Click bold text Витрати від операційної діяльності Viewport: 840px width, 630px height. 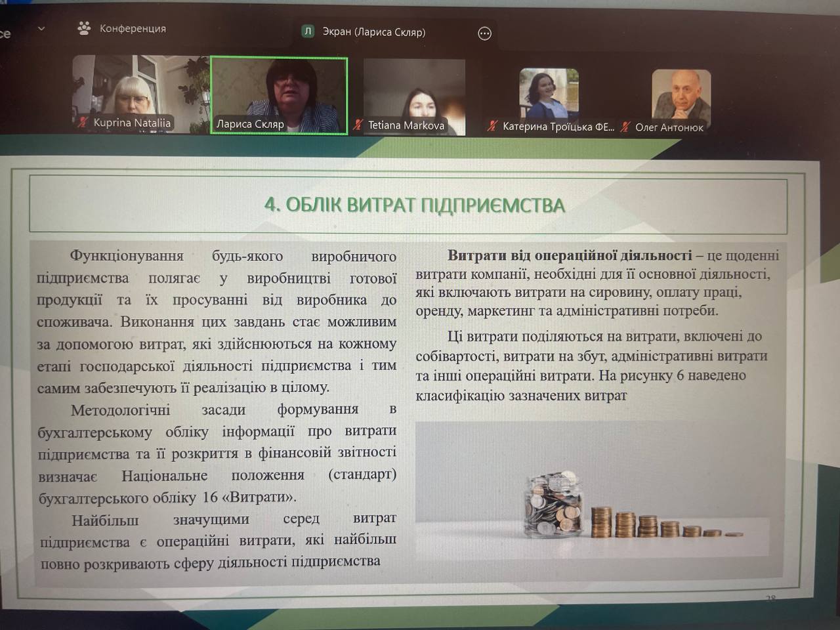569,255
